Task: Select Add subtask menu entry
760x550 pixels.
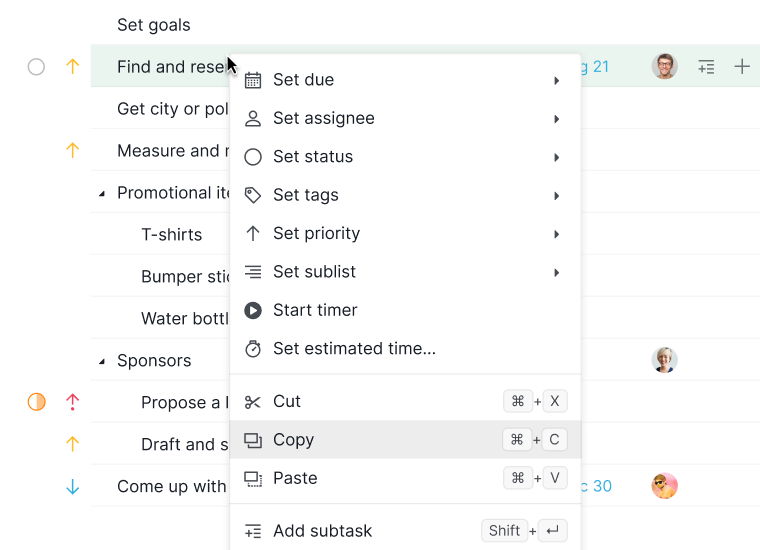Action: (405, 531)
